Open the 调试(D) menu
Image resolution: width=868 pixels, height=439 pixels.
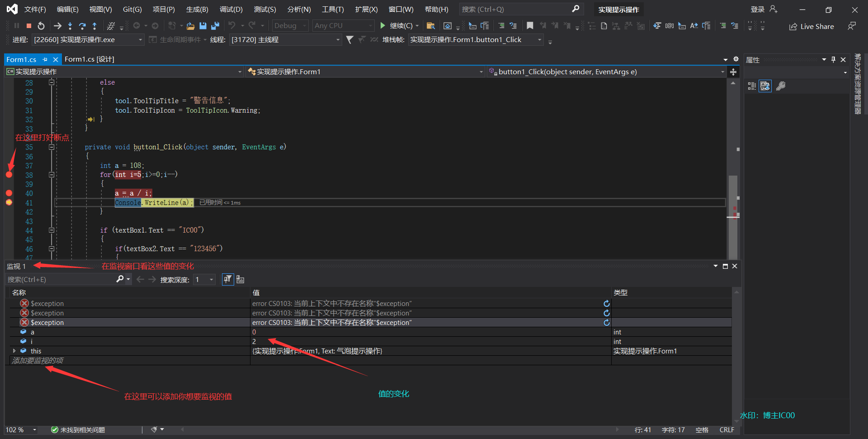231,10
